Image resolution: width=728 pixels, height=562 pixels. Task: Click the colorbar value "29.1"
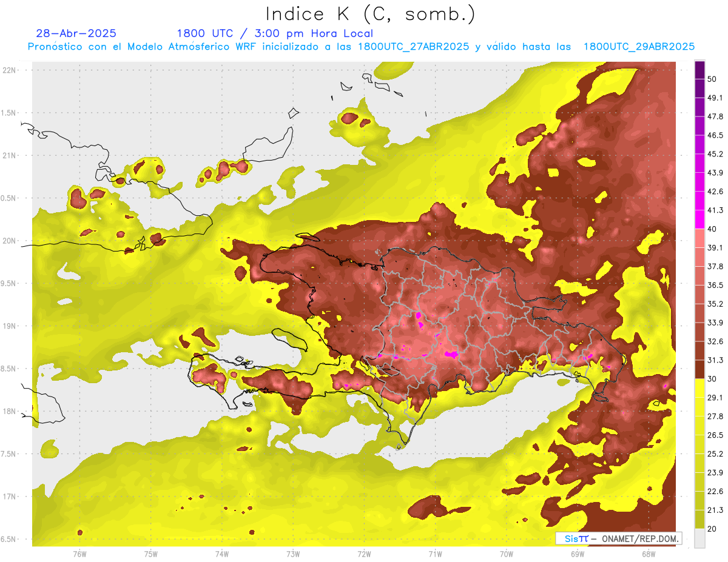pos(715,398)
